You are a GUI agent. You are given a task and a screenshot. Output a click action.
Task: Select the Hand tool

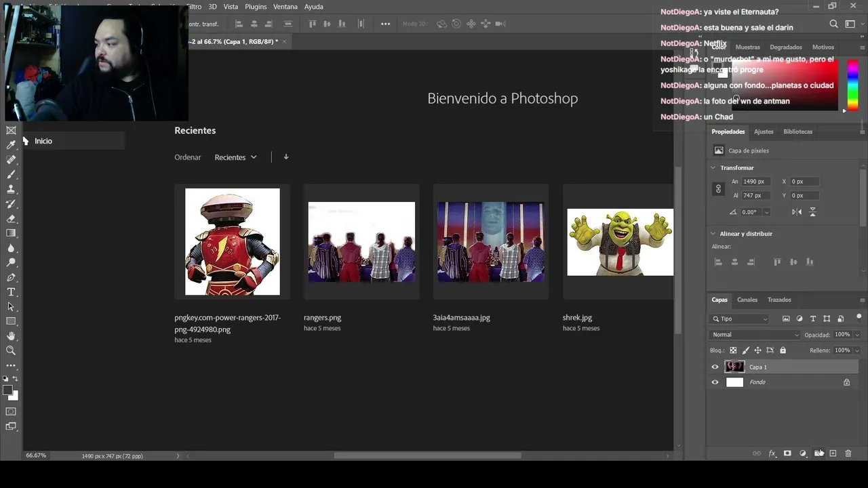pyautogui.click(x=11, y=336)
